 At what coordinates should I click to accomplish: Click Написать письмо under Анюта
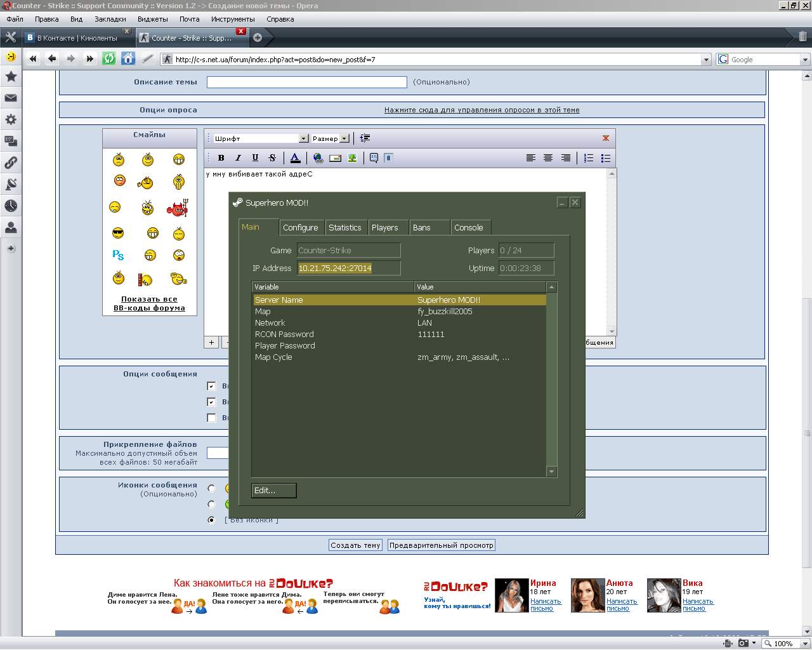pyautogui.click(x=622, y=605)
